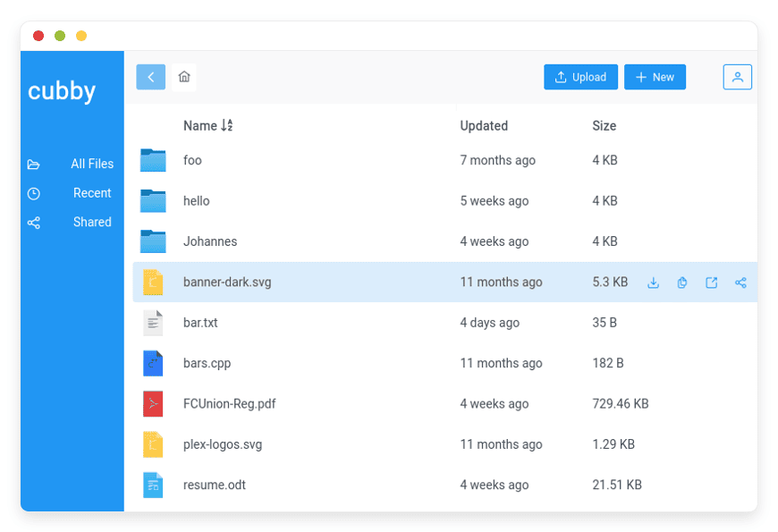The image size is (778, 532).
Task: Click the resume.odt document icon
Action: [x=153, y=485]
